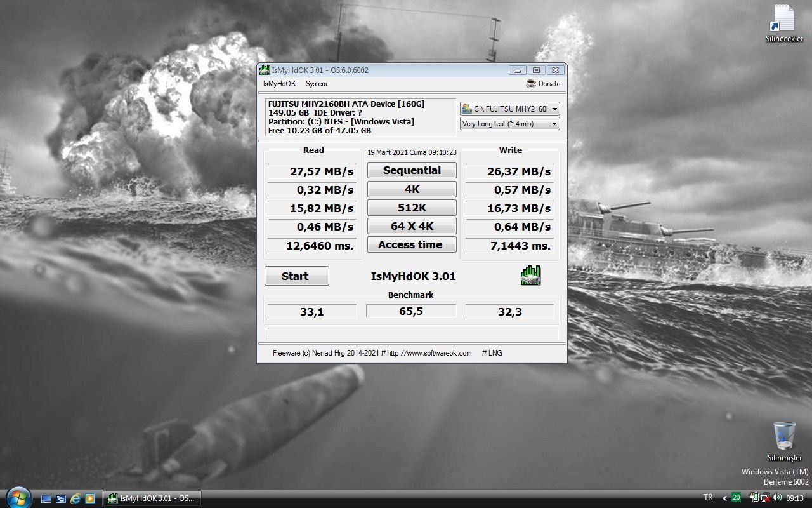Click the volume speaker tray icon

(x=777, y=497)
